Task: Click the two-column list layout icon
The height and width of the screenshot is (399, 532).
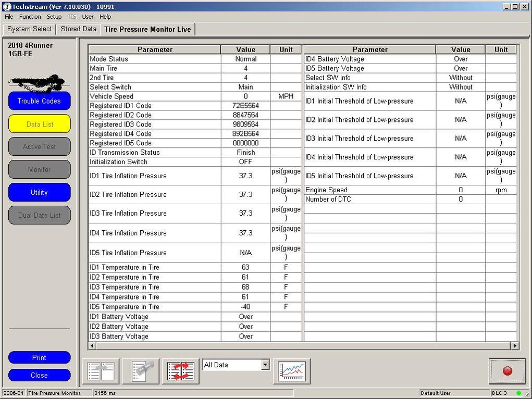Action: (101, 371)
